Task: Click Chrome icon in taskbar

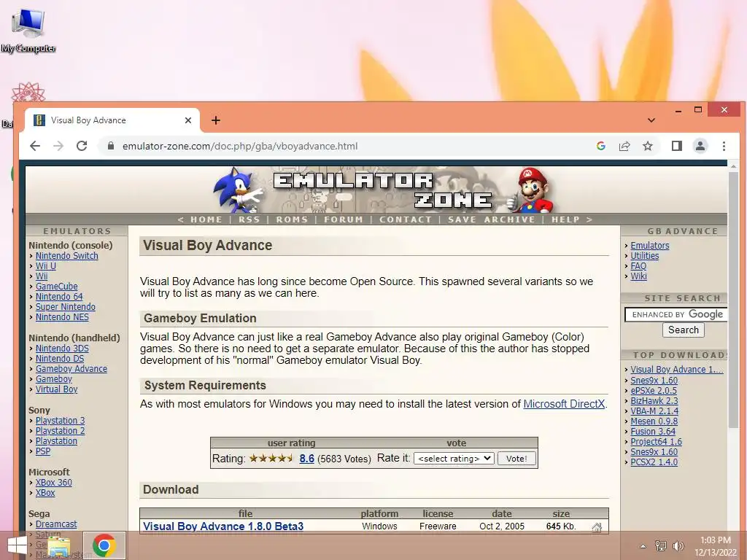Action: click(104, 545)
